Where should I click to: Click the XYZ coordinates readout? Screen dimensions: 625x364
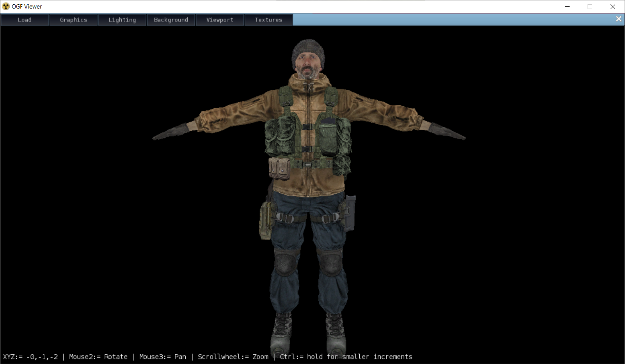tap(30, 357)
